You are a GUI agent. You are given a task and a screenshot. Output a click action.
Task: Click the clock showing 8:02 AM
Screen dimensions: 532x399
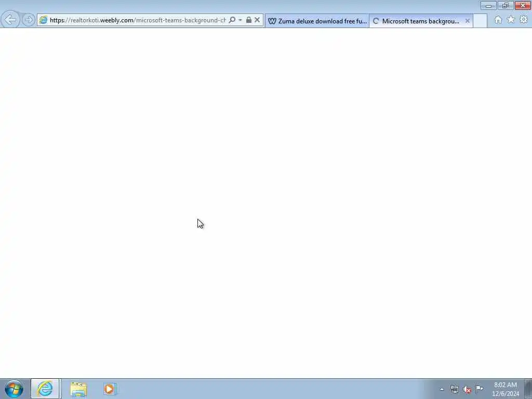click(505, 389)
